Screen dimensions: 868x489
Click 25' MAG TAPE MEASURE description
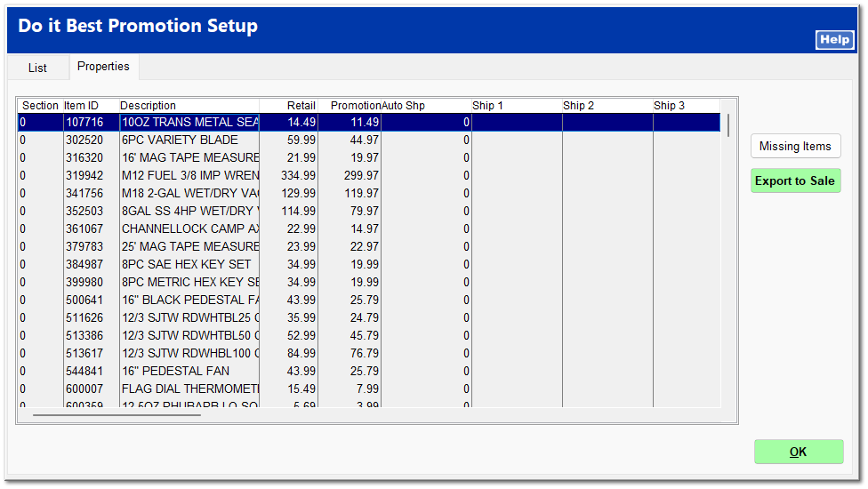click(190, 246)
